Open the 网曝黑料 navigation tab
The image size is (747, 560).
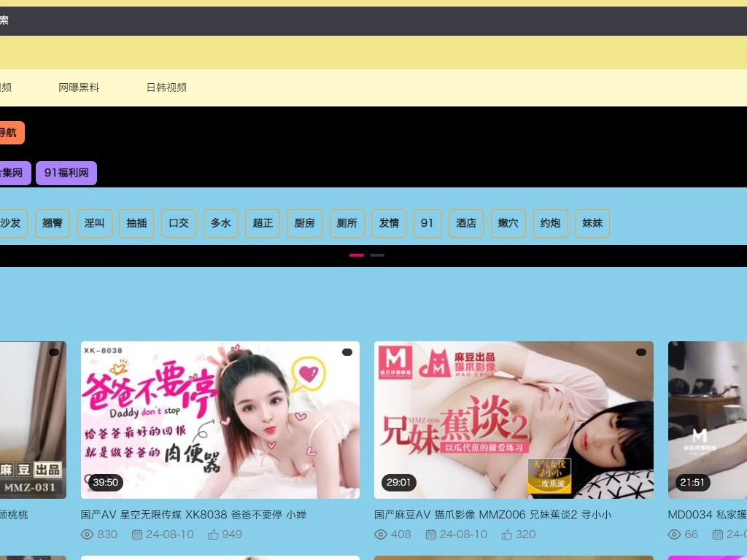[x=79, y=87]
